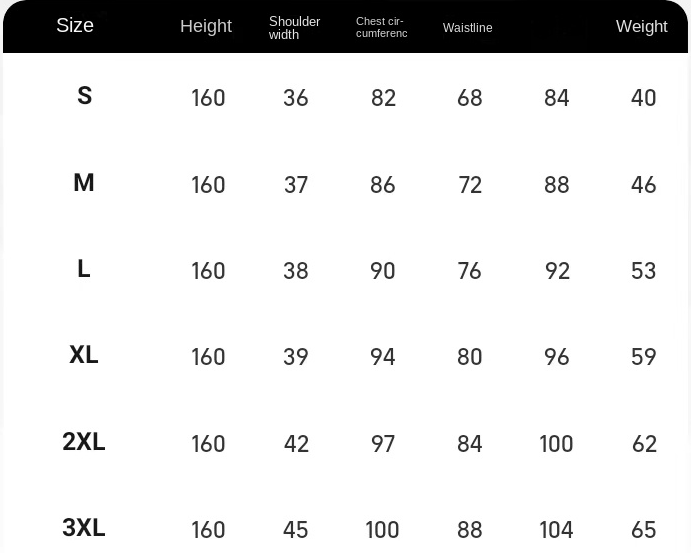Select the S size row label
691x553 pixels.
(85, 96)
